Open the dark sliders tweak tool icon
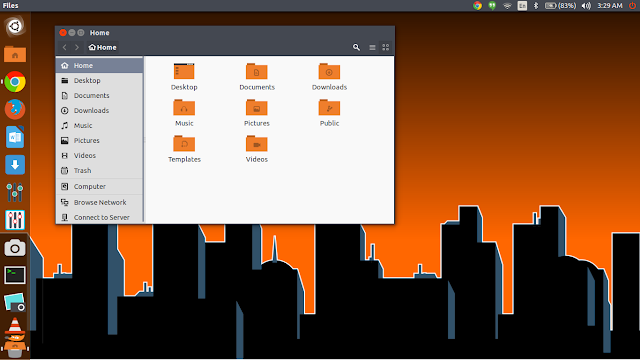Viewport: 640px width, 360px height. pyautogui.click(x=15, y=192)
